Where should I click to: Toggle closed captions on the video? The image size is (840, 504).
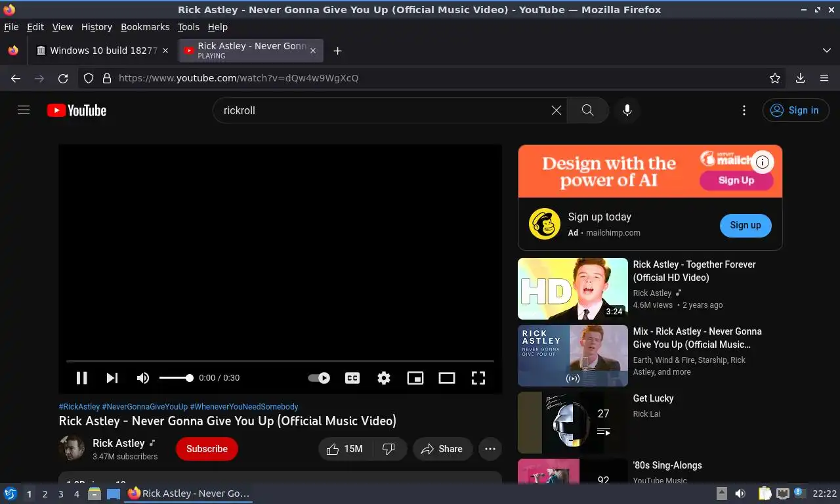[x=352, y=378]
